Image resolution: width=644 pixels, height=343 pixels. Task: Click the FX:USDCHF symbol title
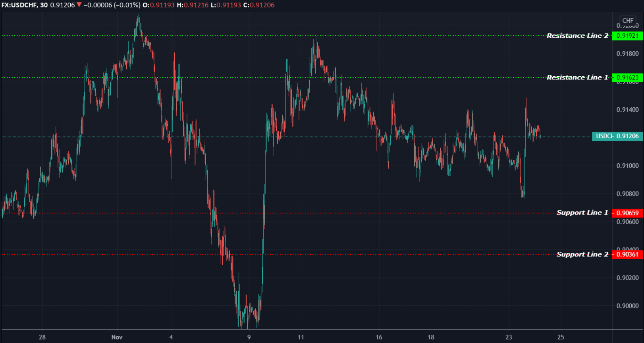(19, 5)
